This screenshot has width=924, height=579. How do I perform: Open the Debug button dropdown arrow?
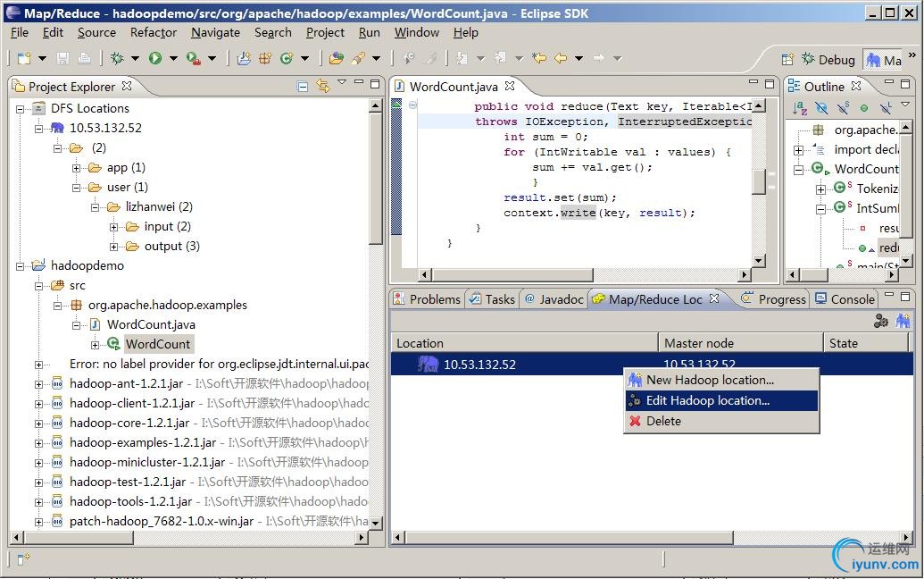[x=135, y=58]
